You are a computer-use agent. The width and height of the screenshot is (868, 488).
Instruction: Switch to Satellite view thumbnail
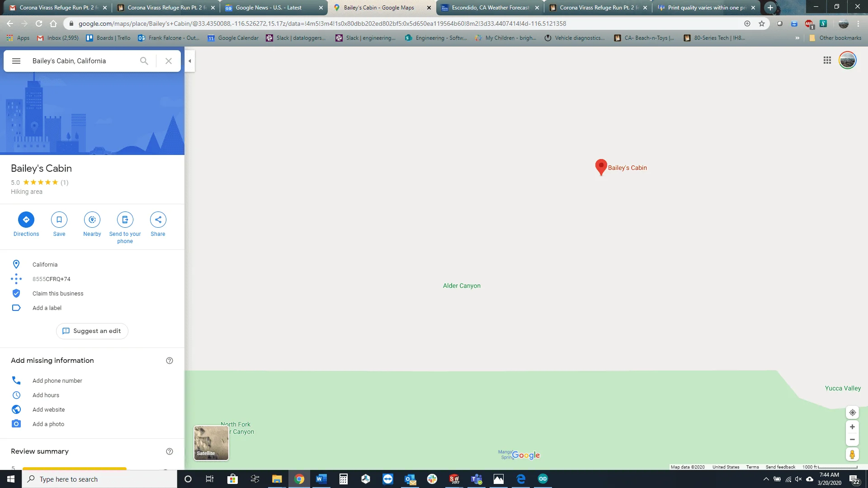coord(211,443)
